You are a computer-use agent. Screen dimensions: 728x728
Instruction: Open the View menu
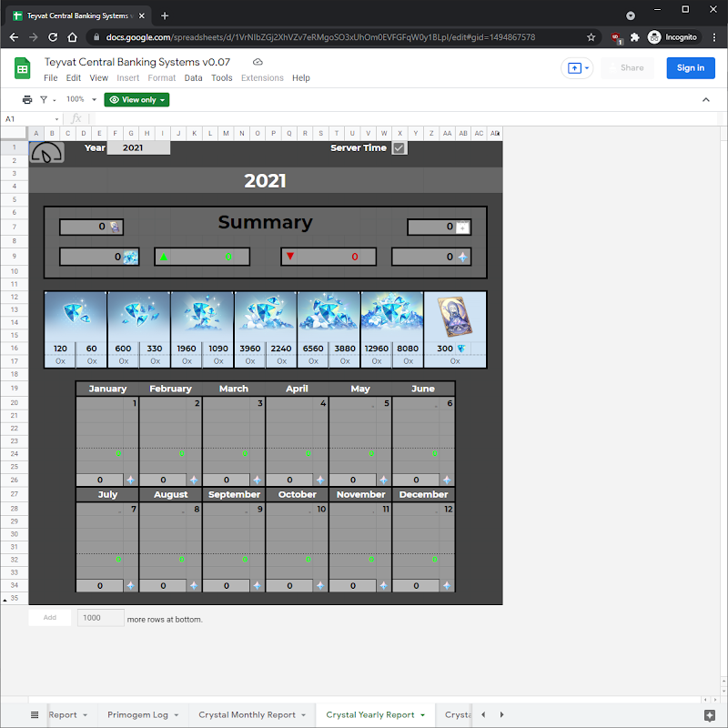pyautogui.click(x=99, y=78)
